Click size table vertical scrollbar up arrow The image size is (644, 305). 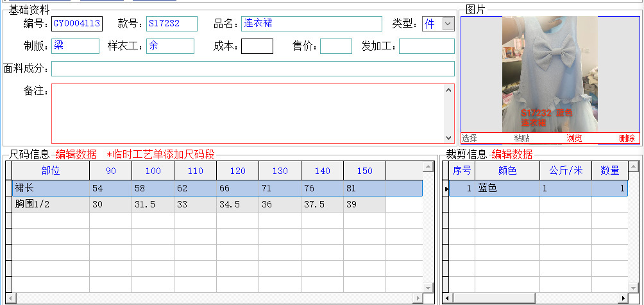pos(428,166)
